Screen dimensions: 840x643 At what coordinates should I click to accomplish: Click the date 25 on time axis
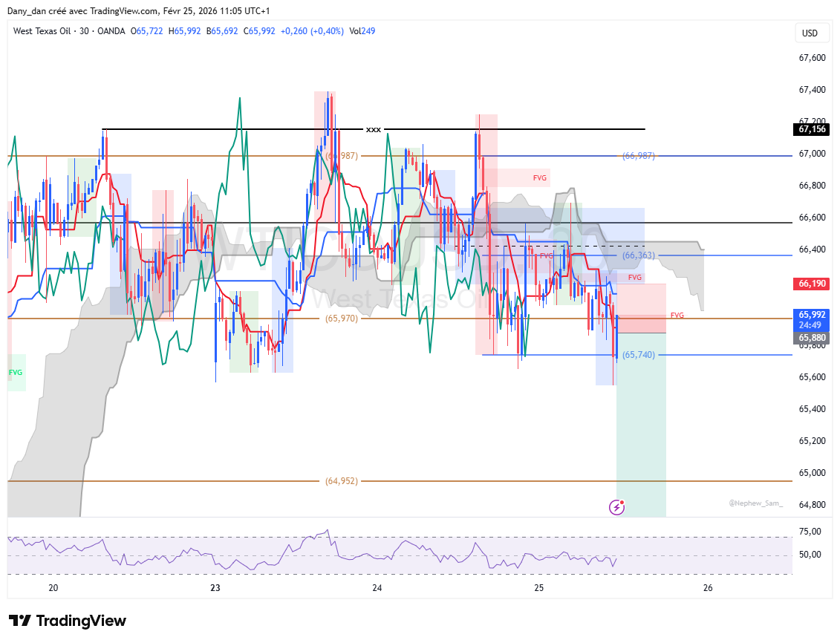(x=539, y=588)
